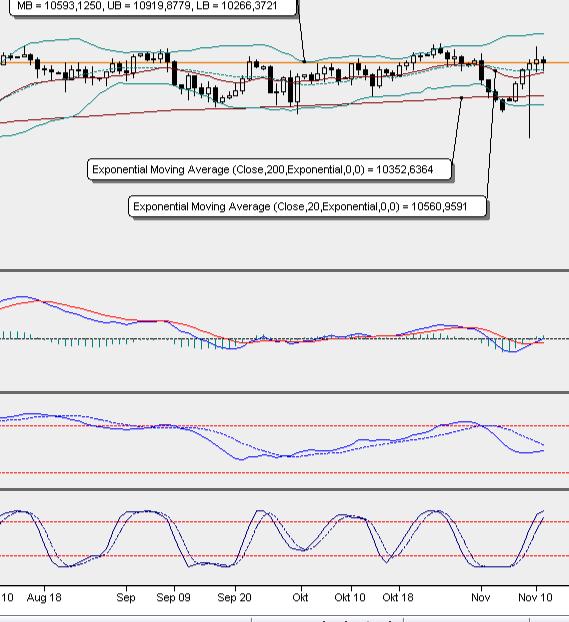
Task: Click the Bollinger MB/UB/LB value label
Action: point(153,6)
